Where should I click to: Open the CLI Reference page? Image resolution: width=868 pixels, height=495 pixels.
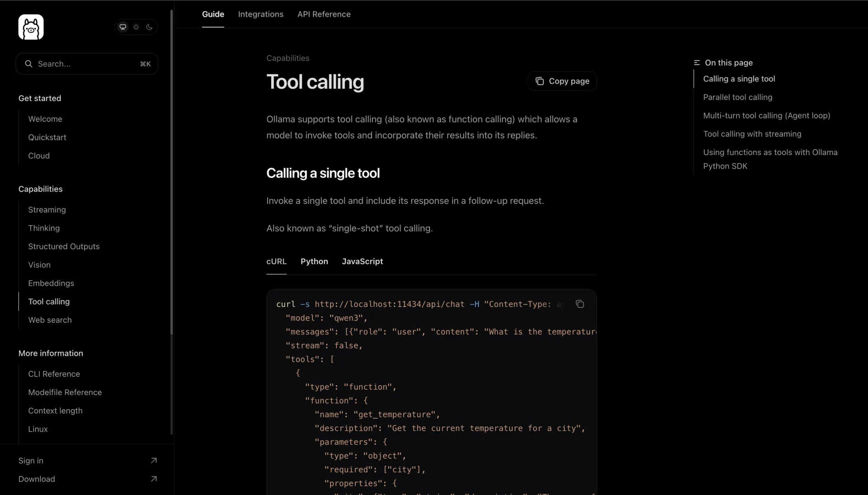coord(54,374)
